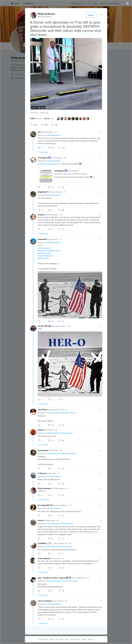Like the Call to Christians reply
This screenshot has height=644, width=132.
pyautogui.click(x=59, y=619)
